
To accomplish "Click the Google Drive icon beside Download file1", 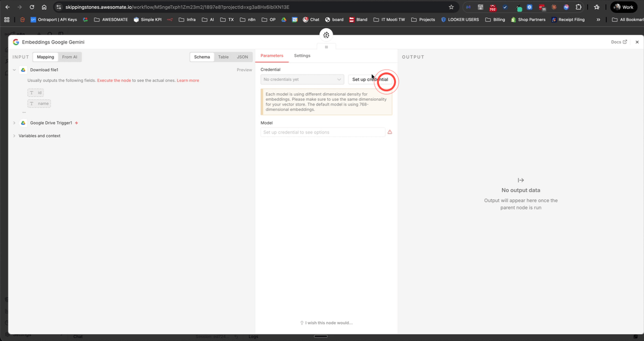I will [x=23, y=70].
